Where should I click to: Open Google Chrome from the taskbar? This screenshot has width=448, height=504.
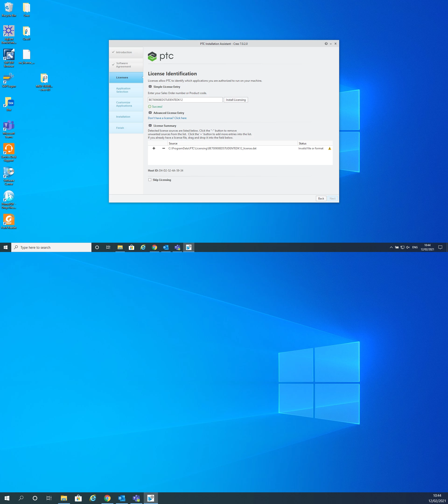pyautogui.click(x=154, y=247)
